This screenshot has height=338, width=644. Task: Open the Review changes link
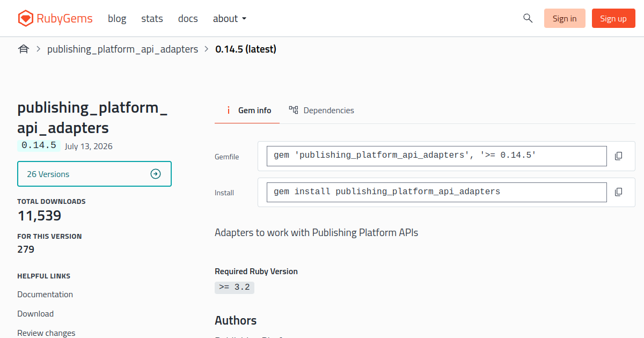46,333
